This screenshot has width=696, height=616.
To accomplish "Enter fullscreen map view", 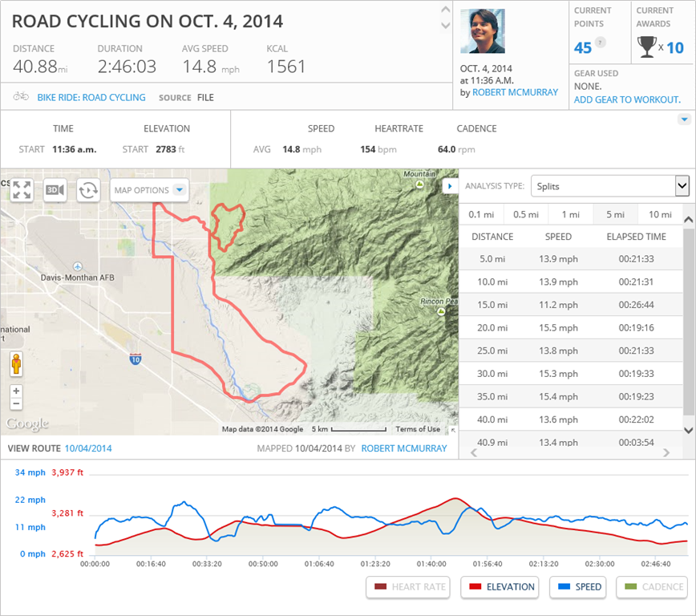I will 22,190.
